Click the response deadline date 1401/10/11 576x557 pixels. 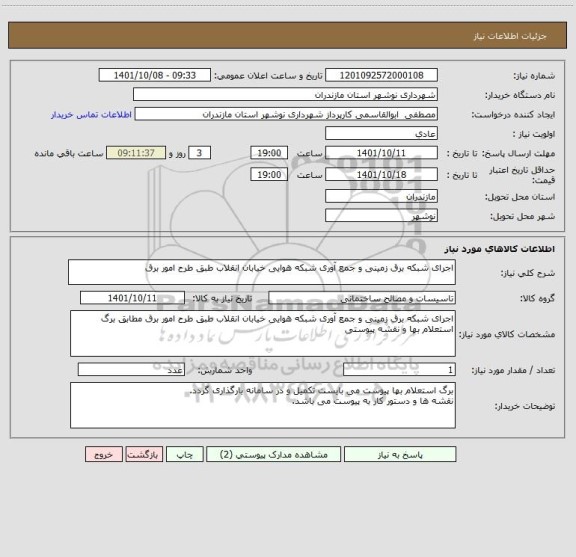pyautogui.click(x=381, y=153)
